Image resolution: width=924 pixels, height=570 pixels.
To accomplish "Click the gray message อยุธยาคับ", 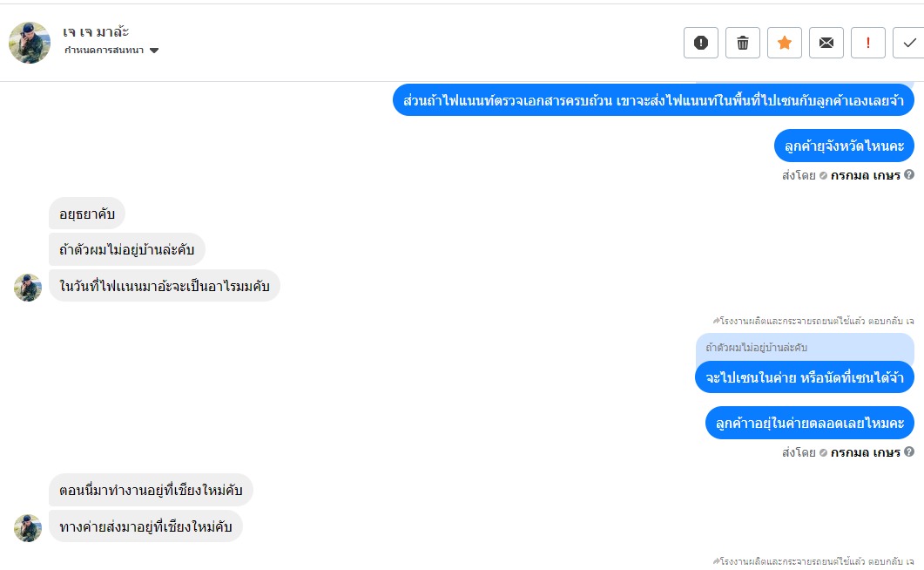I will [87, 214].
